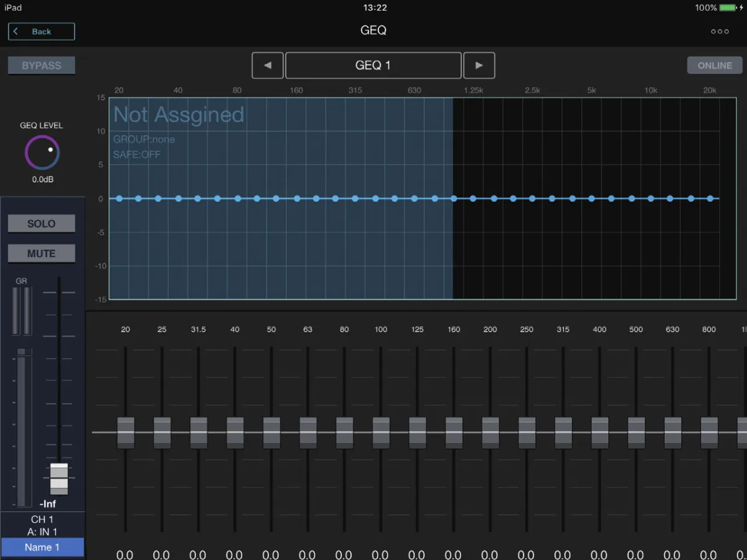Click the 63 Hz band fader

click(x=308, y=432)
